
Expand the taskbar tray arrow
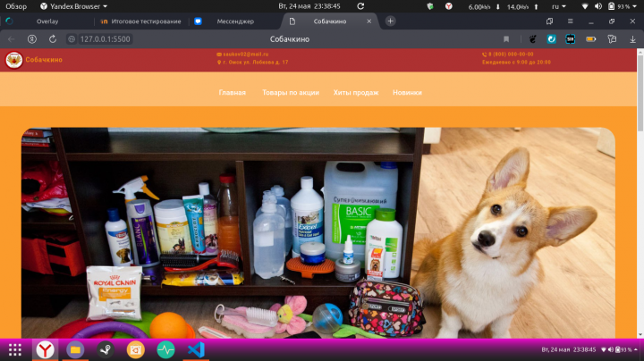point(636,349)
